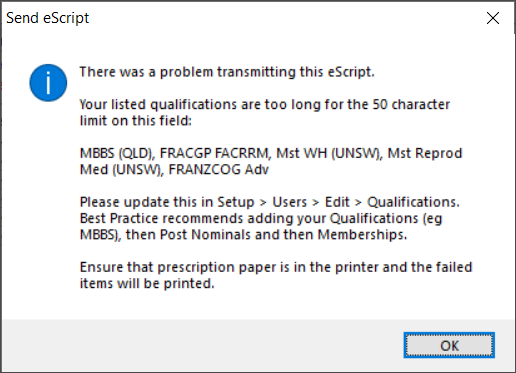Click "Qualifications." at the end of the Setup path
The width and height of the screenshot is (516, 373).
click(413, 202)
